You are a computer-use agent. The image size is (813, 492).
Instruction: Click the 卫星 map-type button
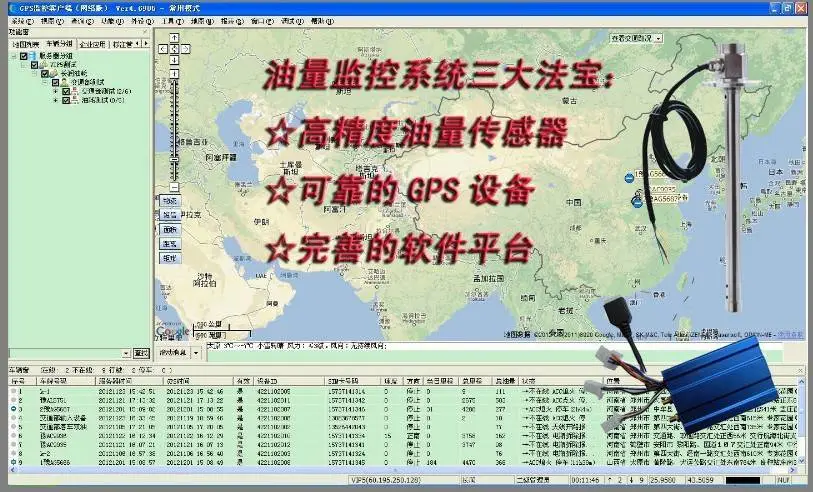point(170,215)
